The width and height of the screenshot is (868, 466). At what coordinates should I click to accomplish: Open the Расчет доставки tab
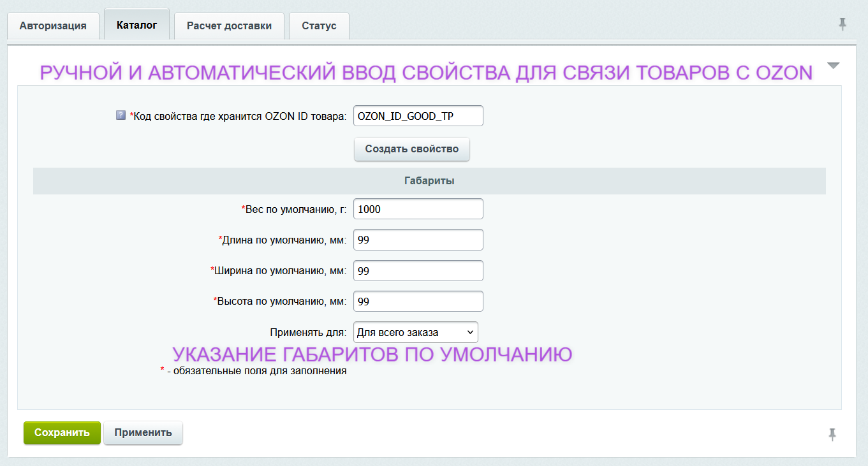click(x=229, y=26)
